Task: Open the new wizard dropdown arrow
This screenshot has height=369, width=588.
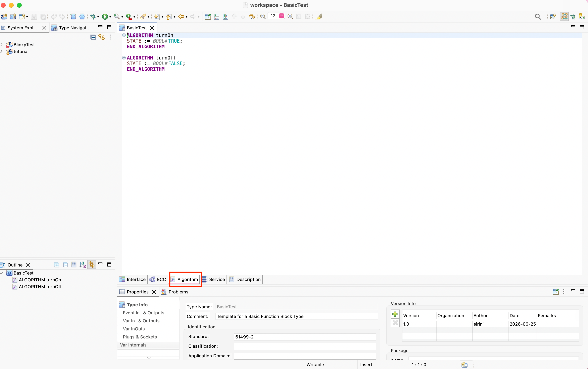Action: (27, 17)
